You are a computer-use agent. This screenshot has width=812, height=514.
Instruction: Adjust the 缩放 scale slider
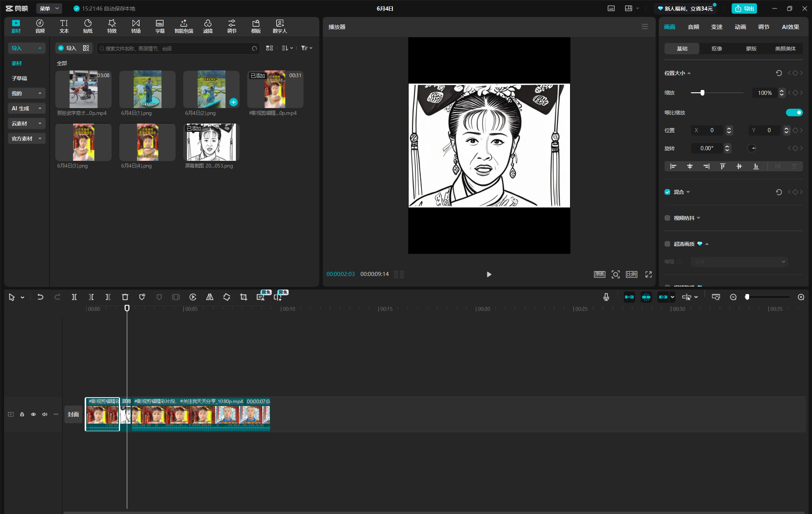pos(717,93)
